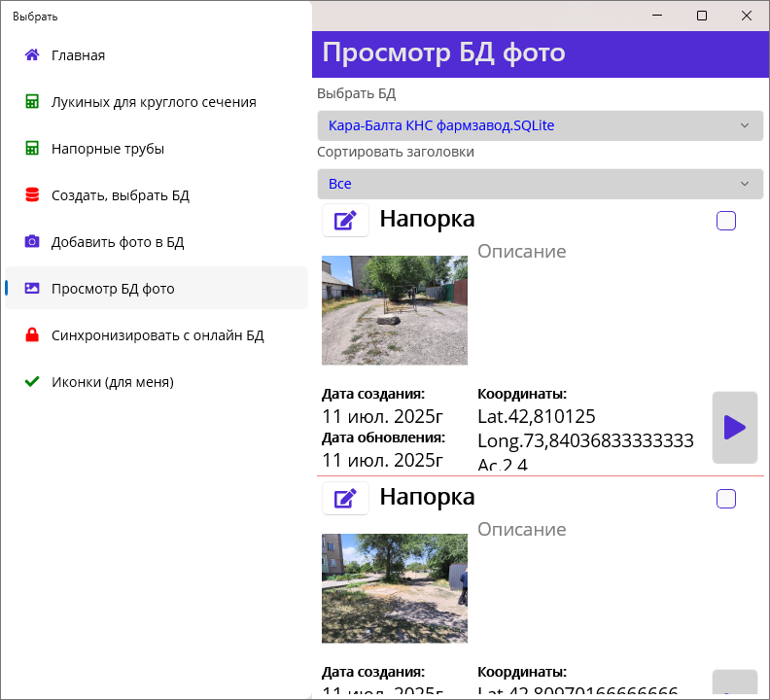Click the green checkmark icon for Иконки
This screenshot has height=700, width=770.
[x=32, y=382]
